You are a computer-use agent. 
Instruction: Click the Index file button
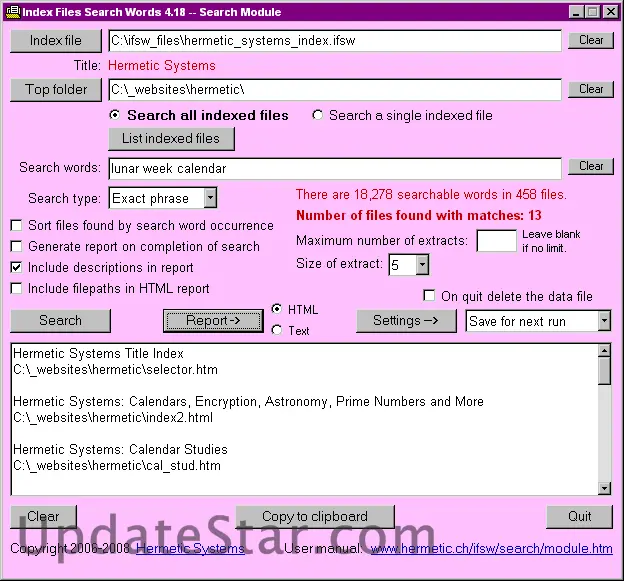pyautogui.click(x=56, y=41)
